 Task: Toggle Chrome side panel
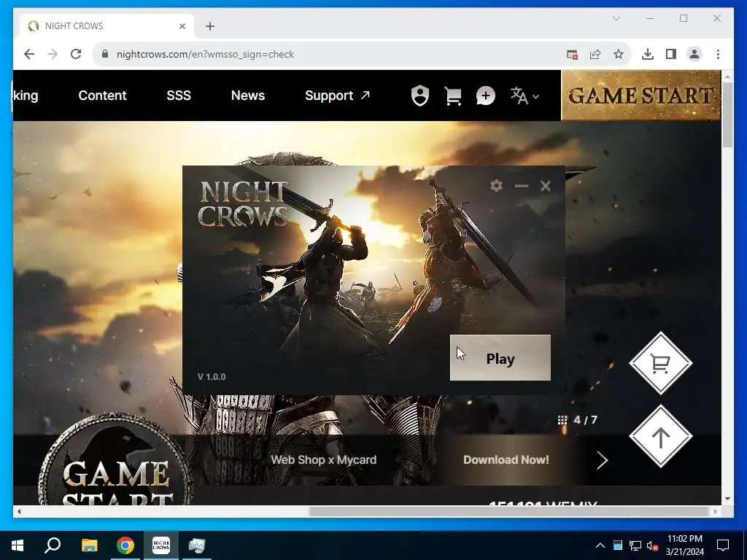[671, 54]
